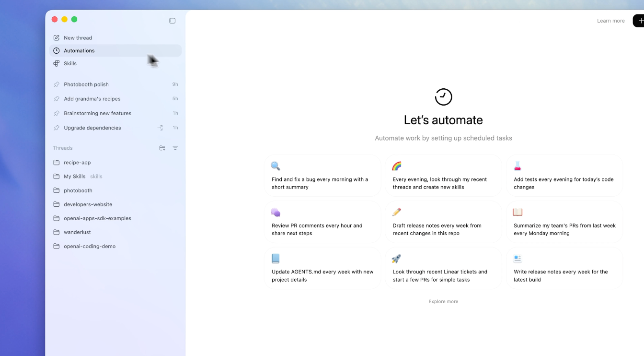Open a New thread
644x356 pixels.
pyautogui.click(x=78, y=38)
